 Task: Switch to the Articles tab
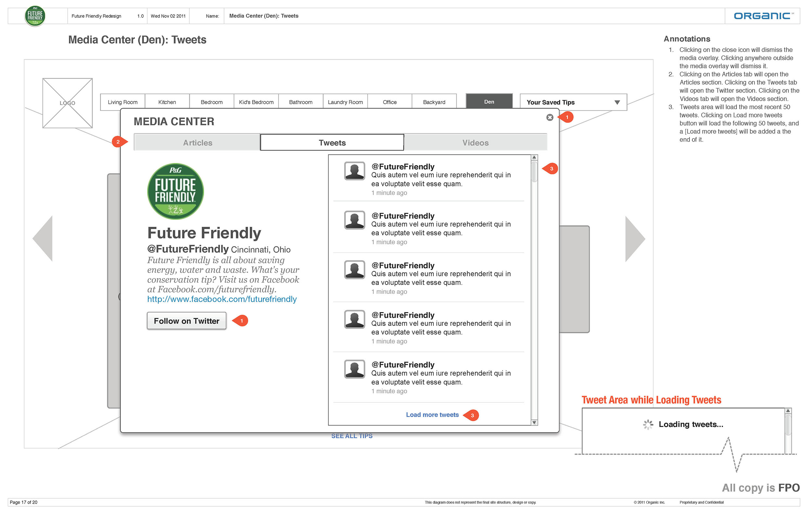point(197,142)
